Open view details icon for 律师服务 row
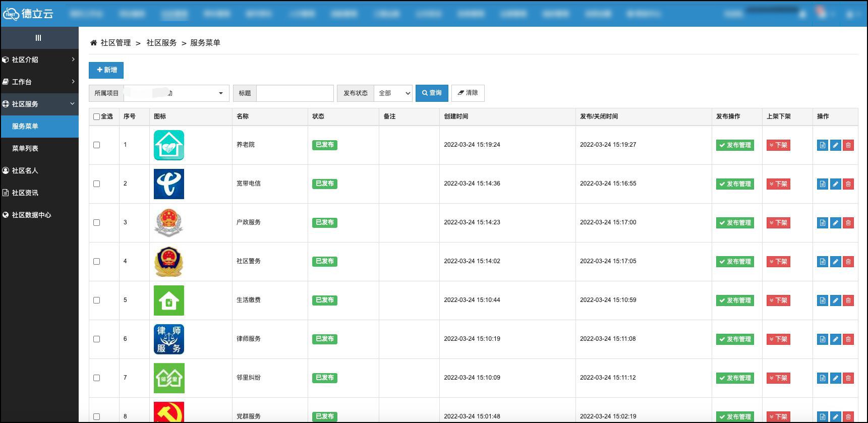The width and height of the screenshot is (868, 423). point(823,339)
